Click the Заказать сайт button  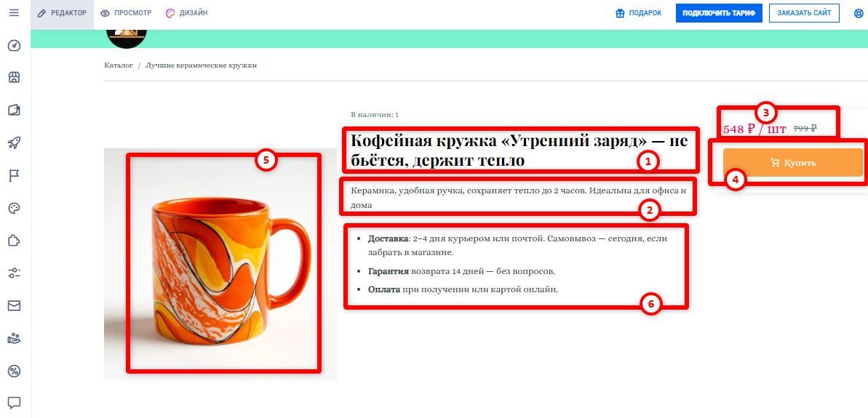[804, 13]
